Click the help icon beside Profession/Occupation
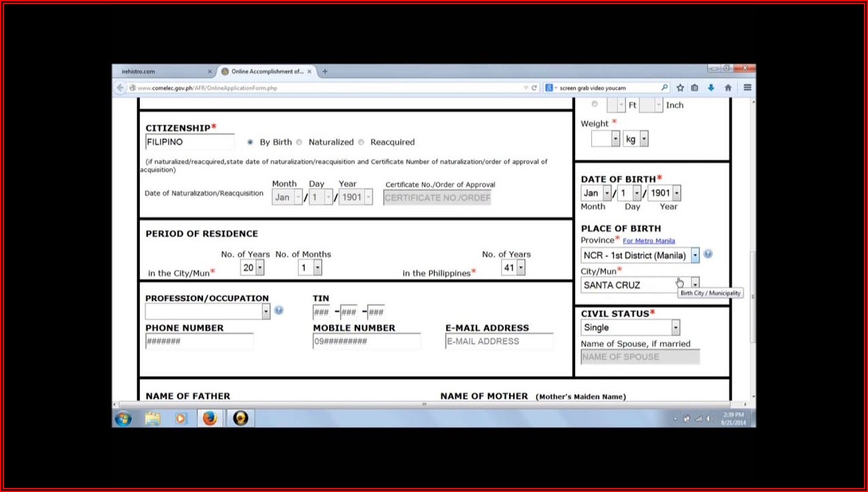This screenshot has height=492, width=868. click(x=279, y=311)
